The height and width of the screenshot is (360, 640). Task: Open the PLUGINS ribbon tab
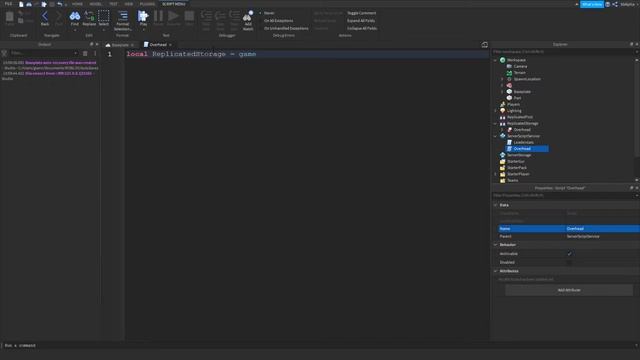click(x=147, y=4)
